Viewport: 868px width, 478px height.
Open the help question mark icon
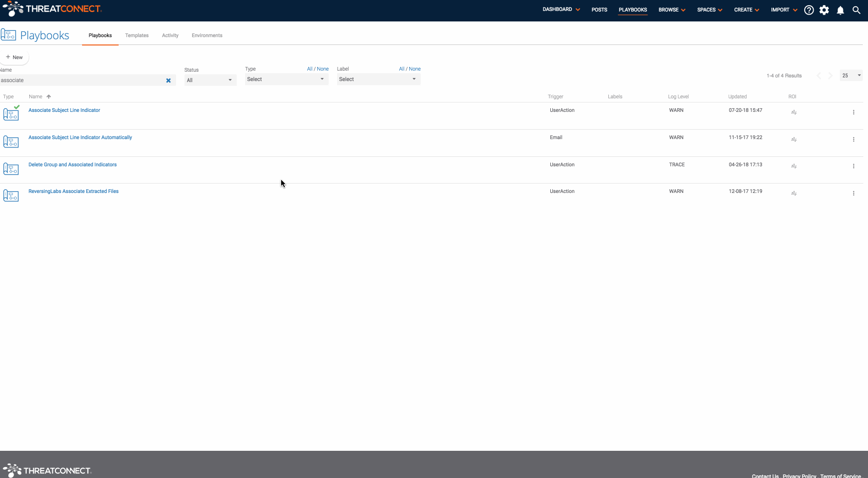(x=809, y=10)
